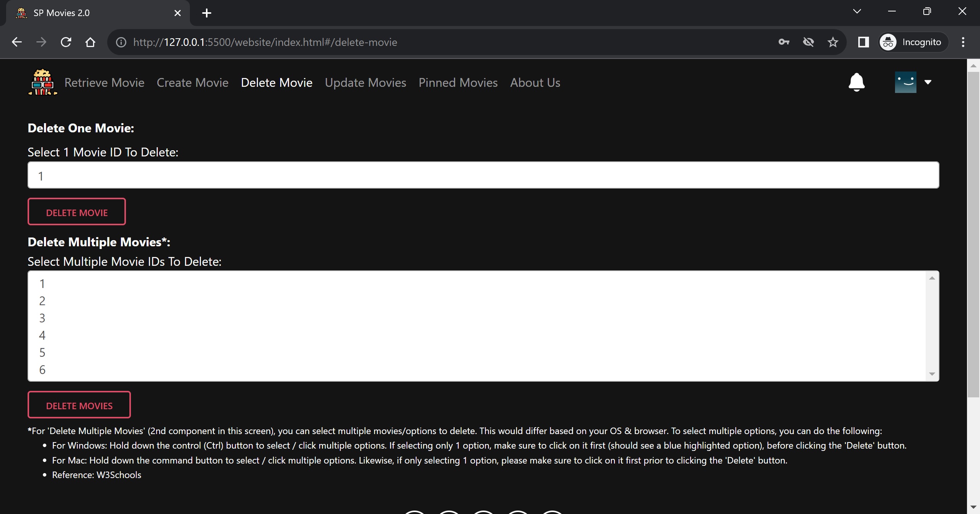Click the listbox scroll down arrow
Viewport: 980px width, 514px height.
click(x=932, y=374)
